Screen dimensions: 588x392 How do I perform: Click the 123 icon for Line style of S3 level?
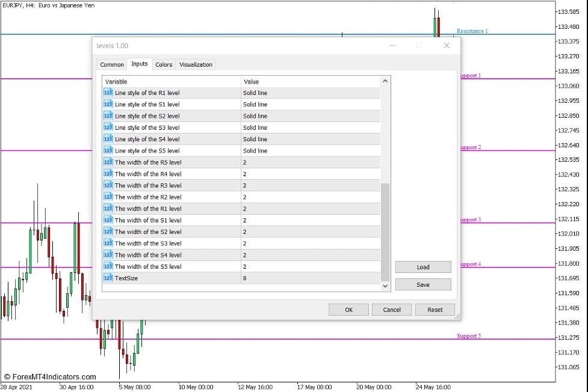[108, 127]
